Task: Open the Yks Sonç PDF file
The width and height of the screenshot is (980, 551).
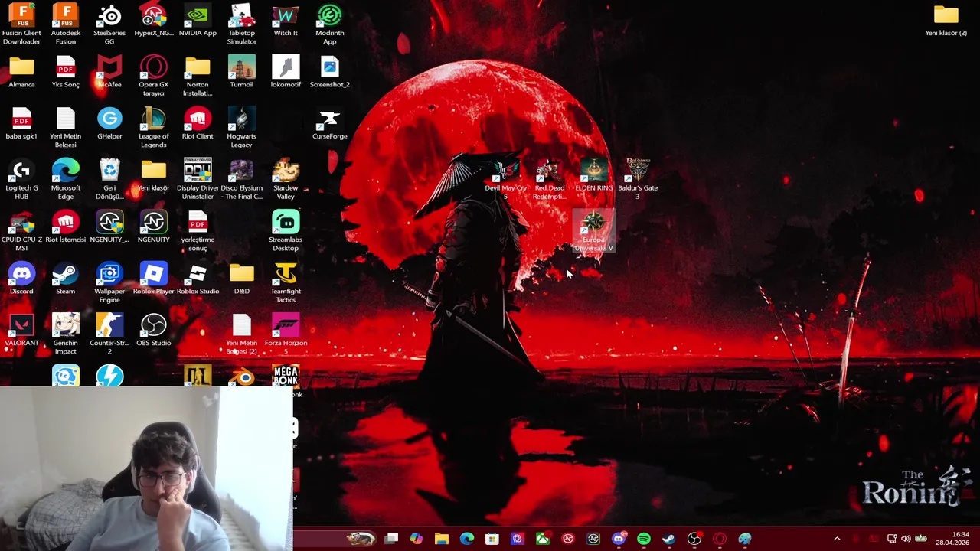Action: click(x=66, y=72)
